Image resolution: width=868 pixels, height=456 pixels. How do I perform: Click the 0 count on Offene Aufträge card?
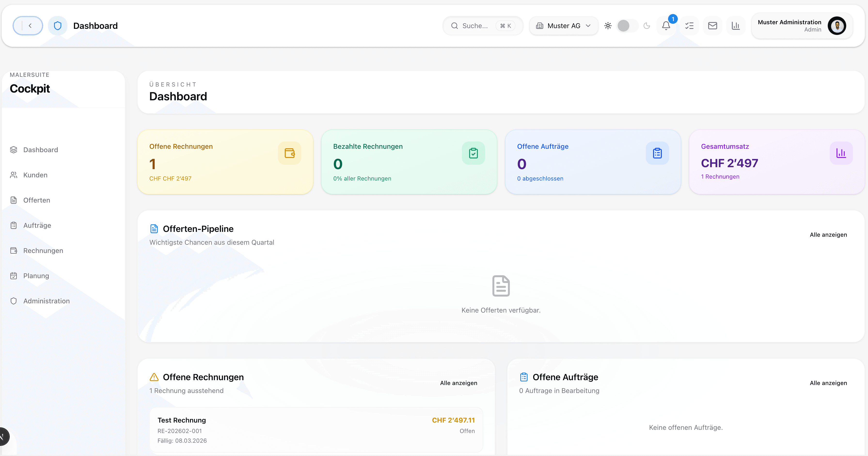click(x=522, y=164)
